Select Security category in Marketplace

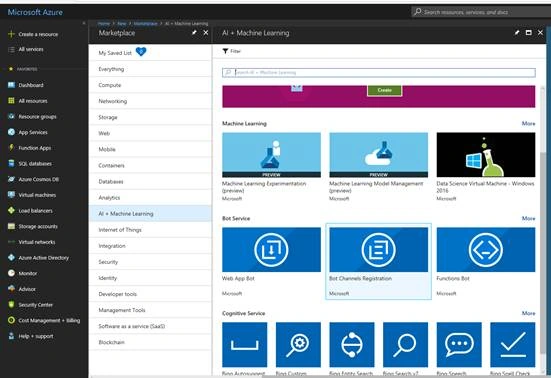[x=150, y=262]
